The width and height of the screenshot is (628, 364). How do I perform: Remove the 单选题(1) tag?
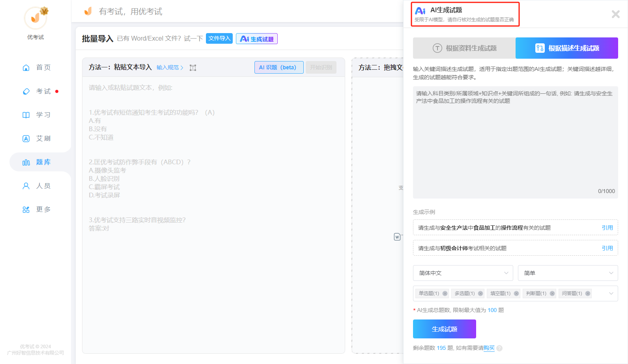tap(445, 293)
